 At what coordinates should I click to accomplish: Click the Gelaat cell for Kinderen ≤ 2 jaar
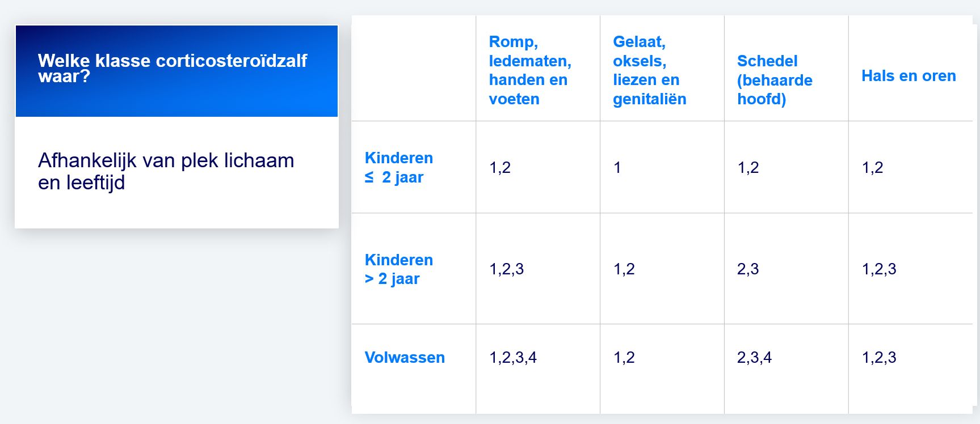[617, 168]
